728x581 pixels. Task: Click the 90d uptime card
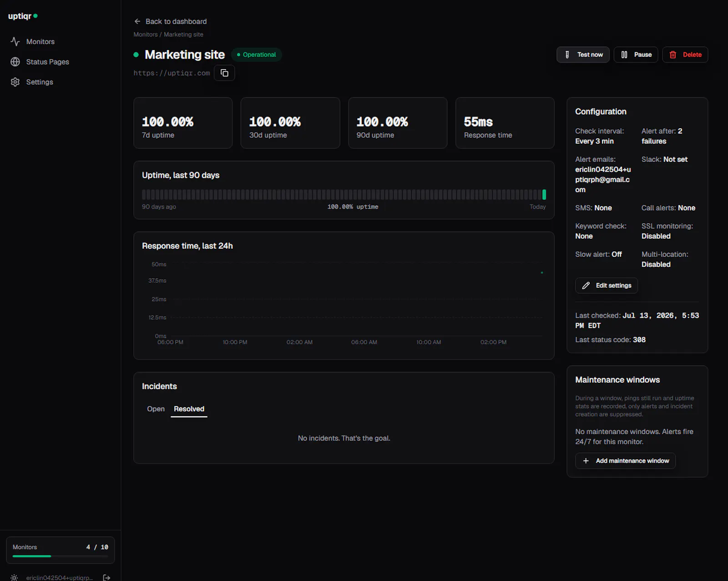click(x=398, y=123)
